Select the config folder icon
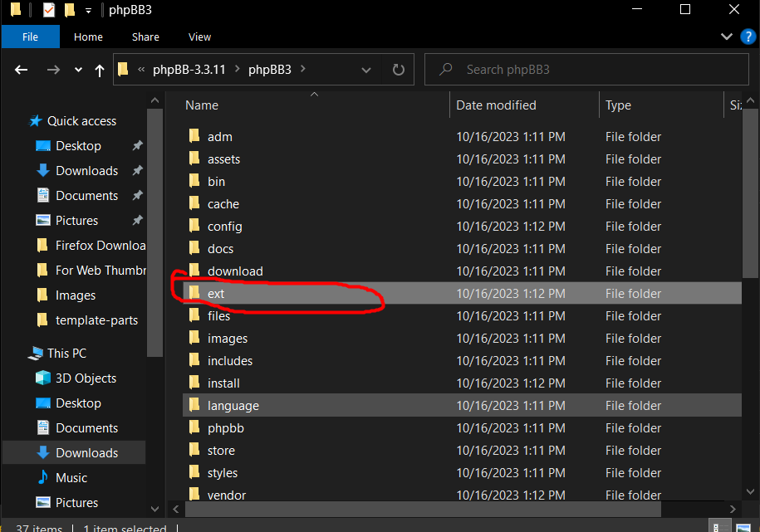The width and height of the screenshot is (760, 532). click(194, 225)
